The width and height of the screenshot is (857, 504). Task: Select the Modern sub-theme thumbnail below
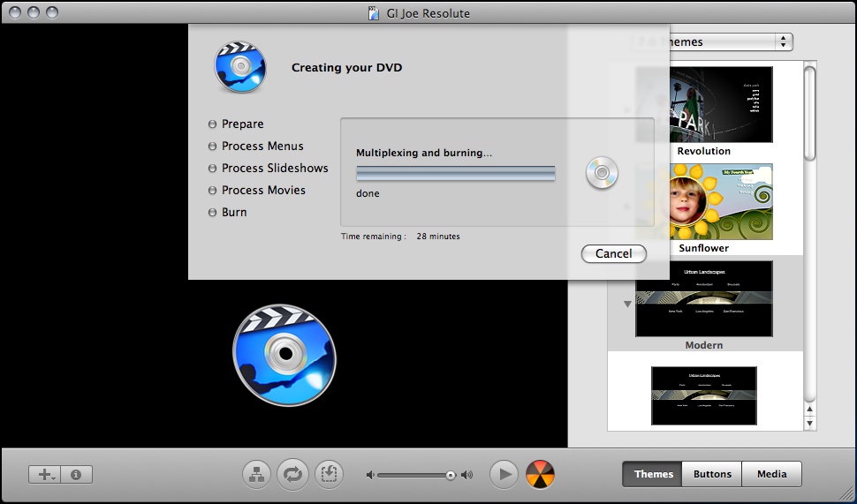[x=704, y=396]
